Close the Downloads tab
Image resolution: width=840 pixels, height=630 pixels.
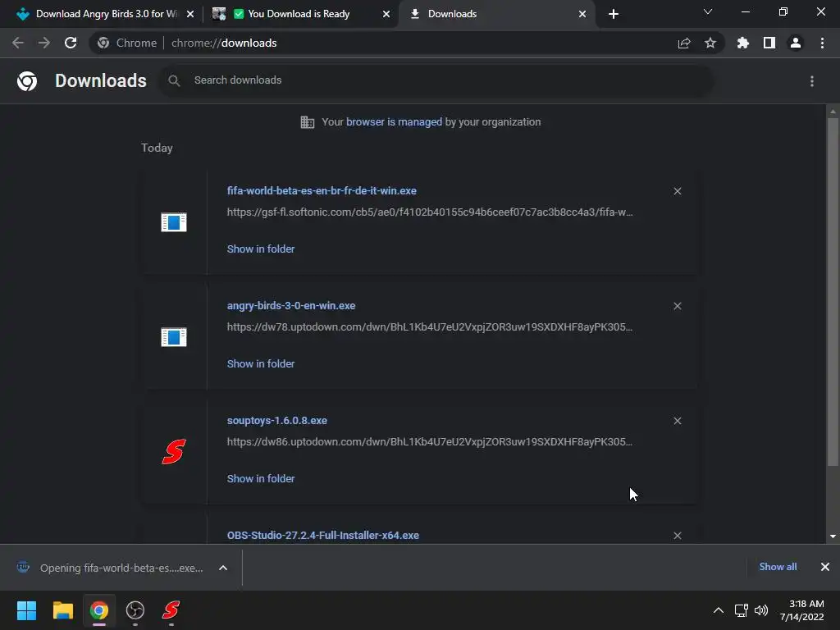tap(582, 14)
